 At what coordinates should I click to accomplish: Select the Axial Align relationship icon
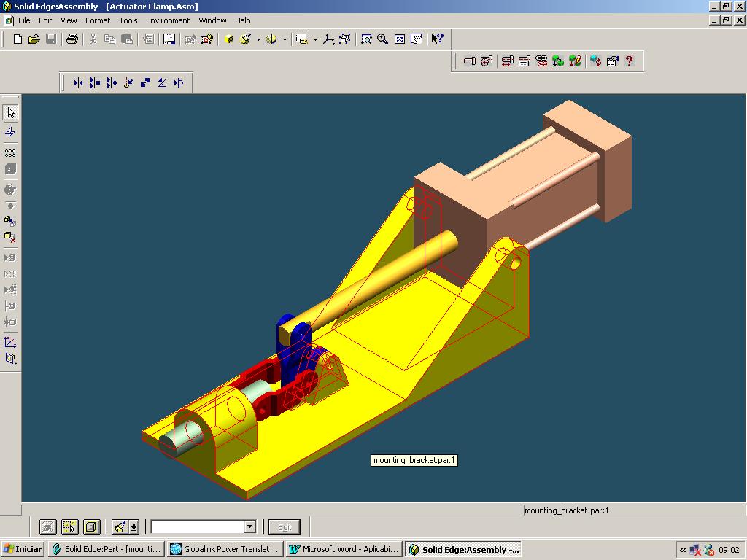pyautogui.click(x=112, y=83)
